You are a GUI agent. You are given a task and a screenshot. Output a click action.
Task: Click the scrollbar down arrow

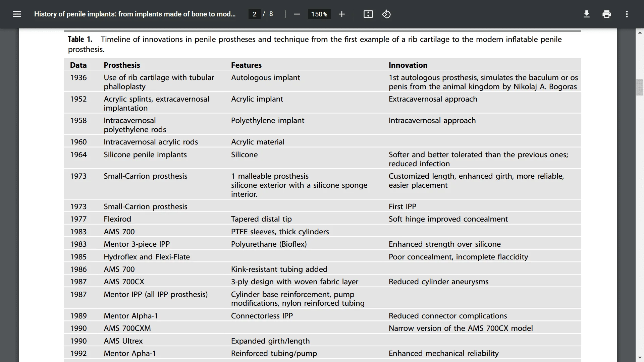[x=640, y=358]
